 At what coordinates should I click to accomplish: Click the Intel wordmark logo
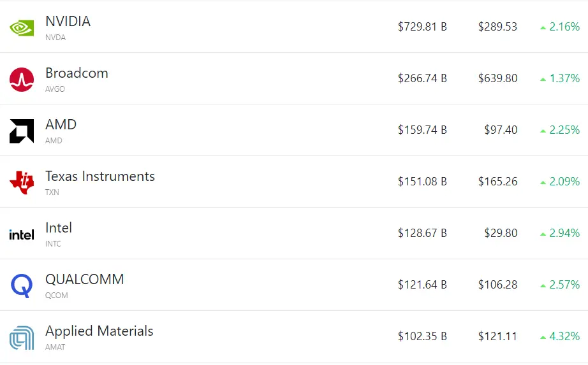[x=22, y=235]
